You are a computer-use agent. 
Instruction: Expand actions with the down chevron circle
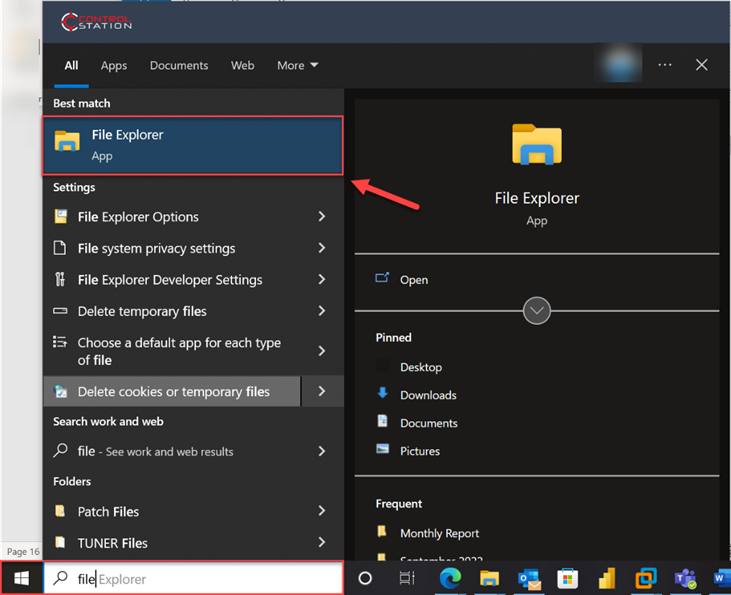click(x=537, y=311)
